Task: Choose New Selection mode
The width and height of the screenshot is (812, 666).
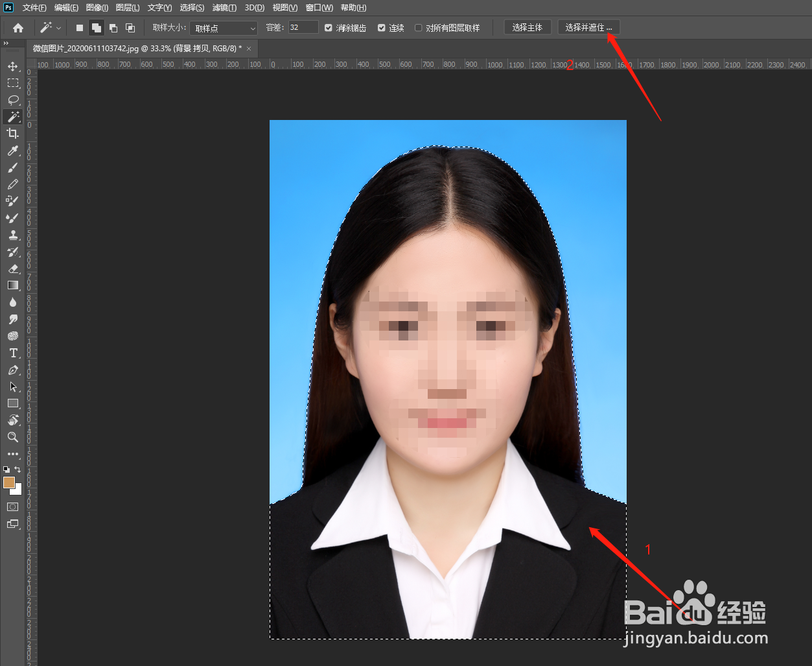Action: [80, 28]
